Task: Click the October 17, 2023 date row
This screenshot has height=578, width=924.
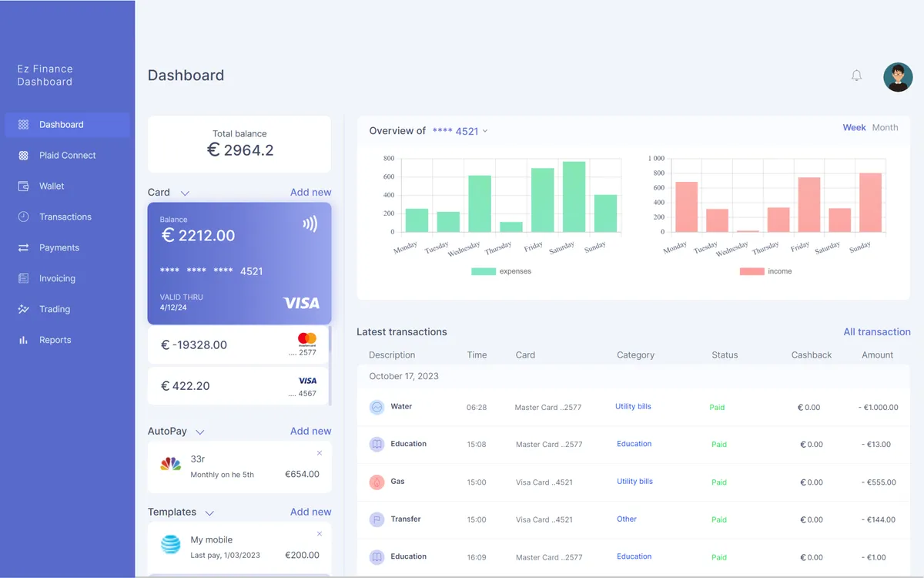Action: coord(634,376)
